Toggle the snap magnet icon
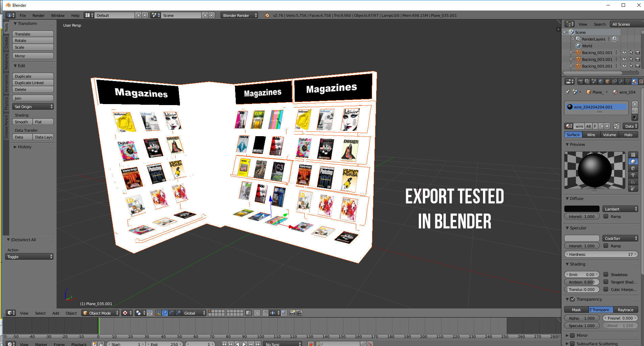The height and width of the screenshot is (346, 644). (x=266, y=313)
